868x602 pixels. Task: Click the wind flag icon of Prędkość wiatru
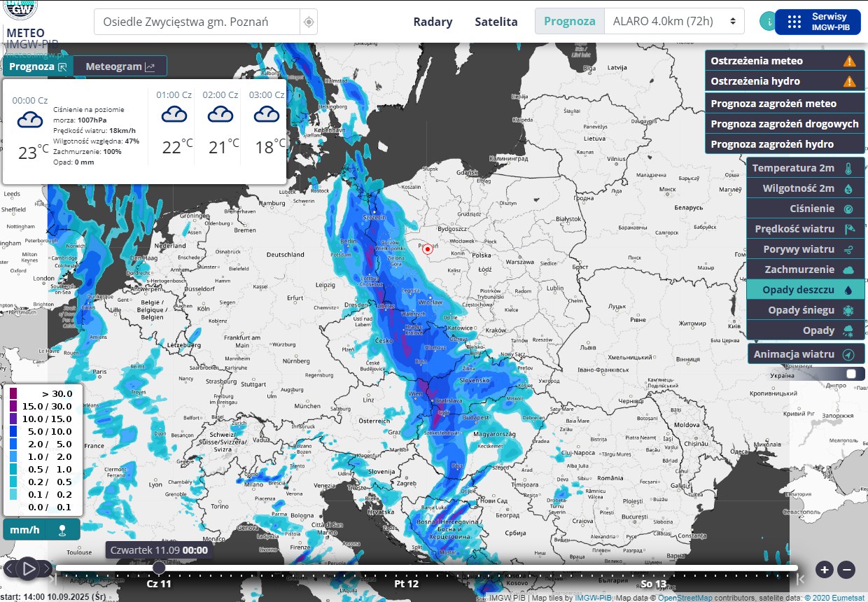(848, 229)
